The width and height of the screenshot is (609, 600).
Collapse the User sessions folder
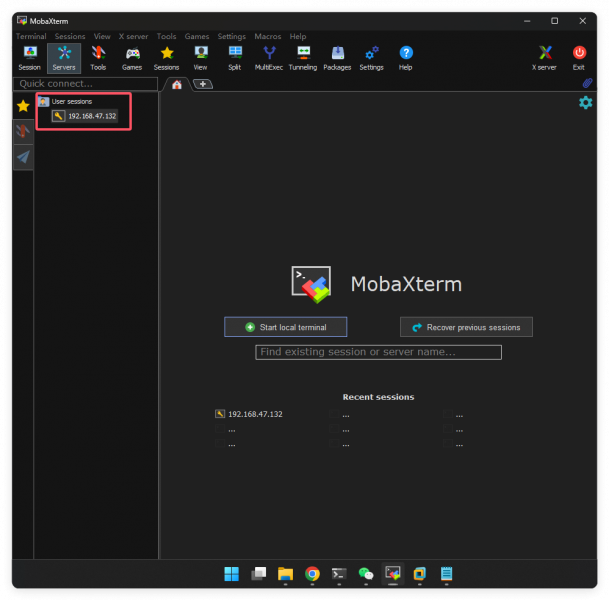[x=65, y=101]
